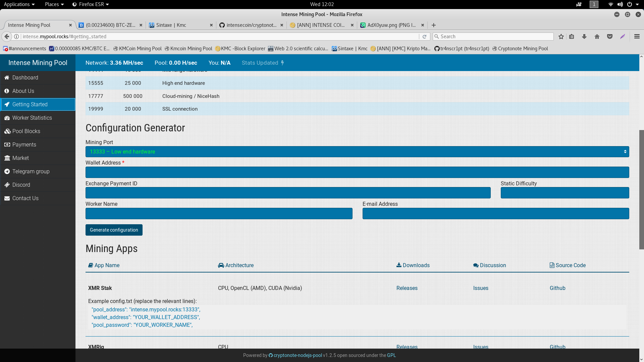Show bookmarks list icon in toolbar

[572, 37]
